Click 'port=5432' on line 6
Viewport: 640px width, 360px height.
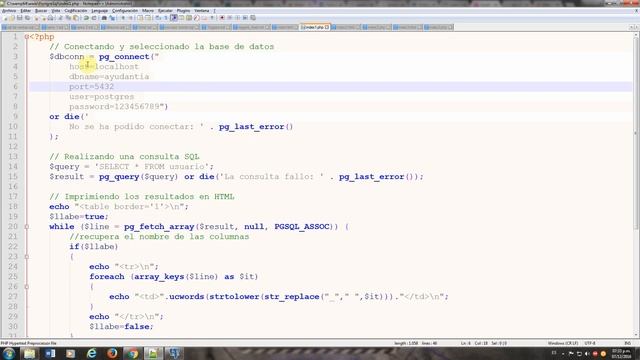pyautogui.click(x=91, y=87)
